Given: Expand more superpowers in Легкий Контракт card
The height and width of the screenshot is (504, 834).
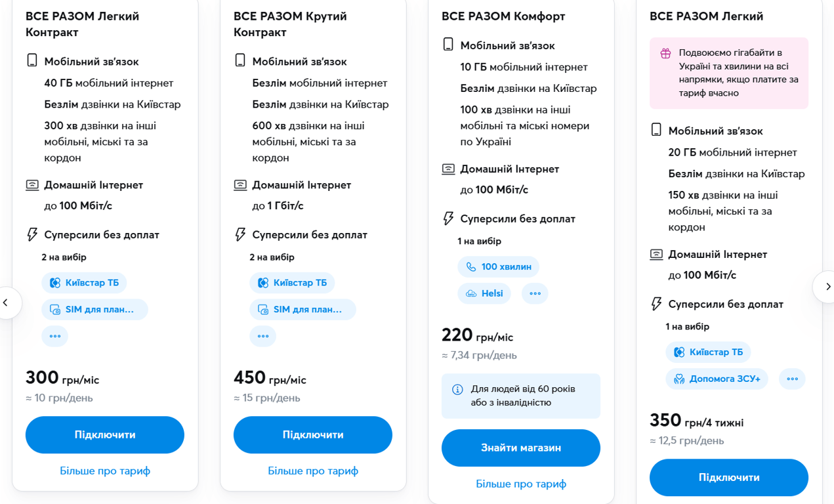Looking at the screenshot, I should tap(54, 336).
